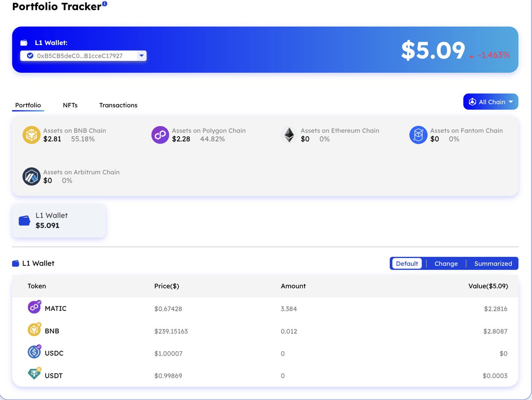Click the Value($5.09) column header

coord(488,286)
